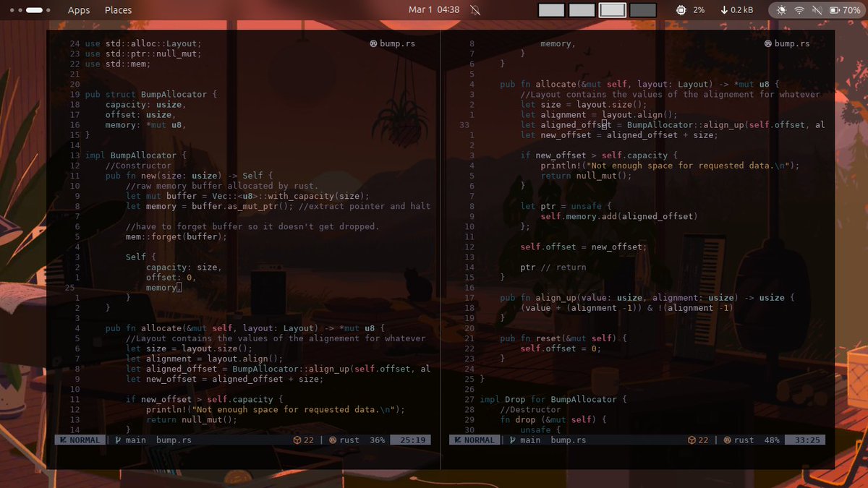Click 'rust' filetype text in right statusline
Screen dimensions: 868x488
click(744, 440)
